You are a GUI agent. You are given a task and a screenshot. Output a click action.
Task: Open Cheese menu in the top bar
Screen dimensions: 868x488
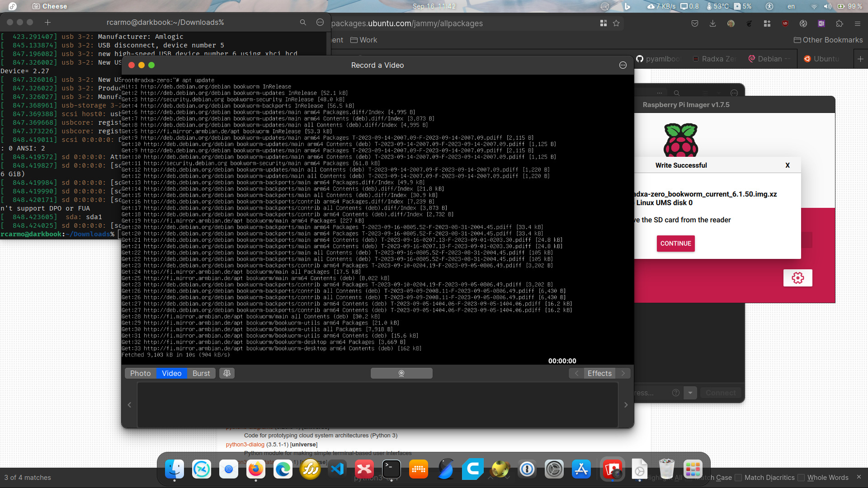click(50, 6)
